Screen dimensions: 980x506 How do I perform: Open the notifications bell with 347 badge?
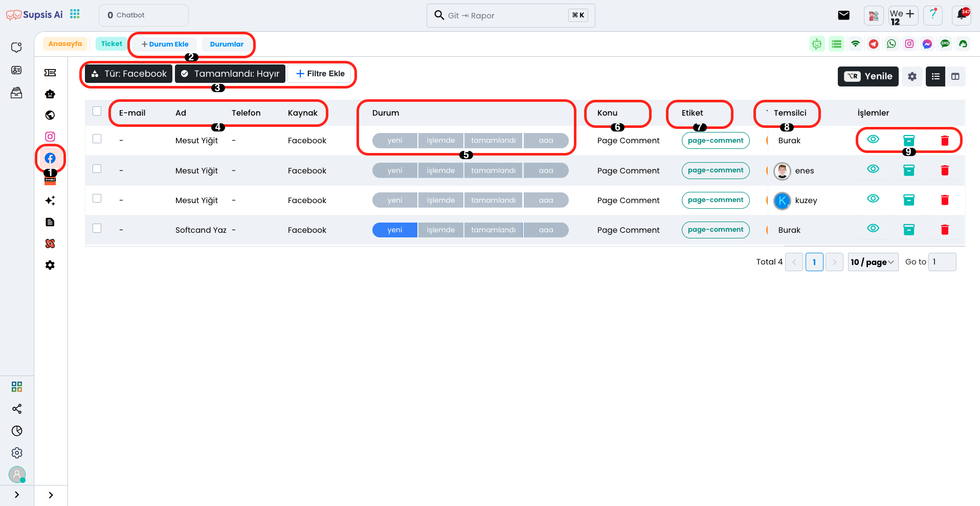coord(962,15)
